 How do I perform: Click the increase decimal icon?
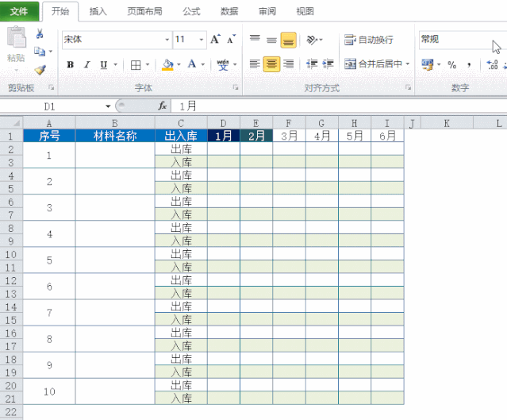click(492, 65)
